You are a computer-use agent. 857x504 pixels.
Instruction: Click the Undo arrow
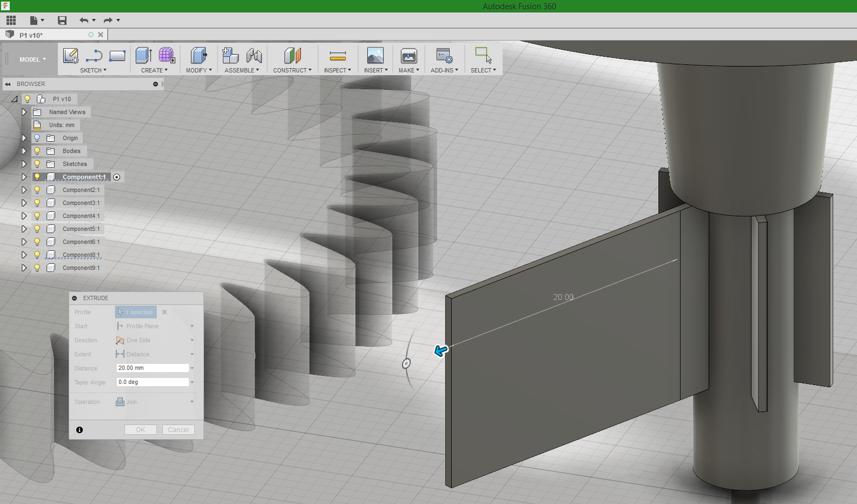tap(84, 21)
